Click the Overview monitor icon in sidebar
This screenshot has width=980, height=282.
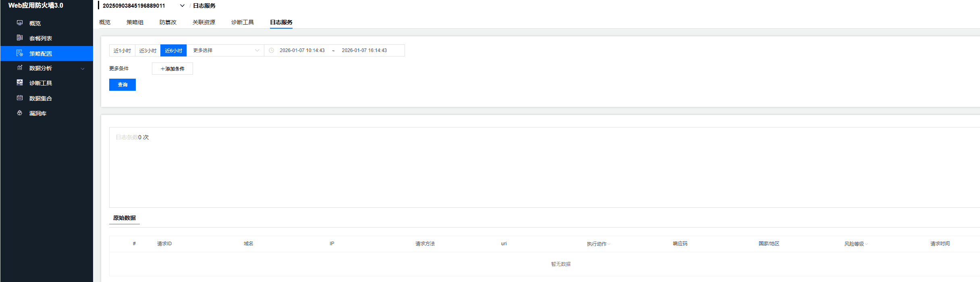point(19,23)
